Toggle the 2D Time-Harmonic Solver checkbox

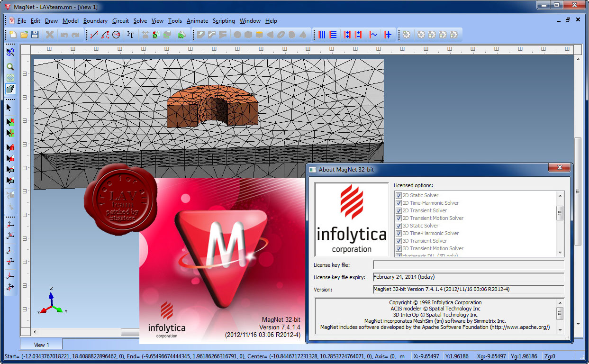tap(399, 203)
